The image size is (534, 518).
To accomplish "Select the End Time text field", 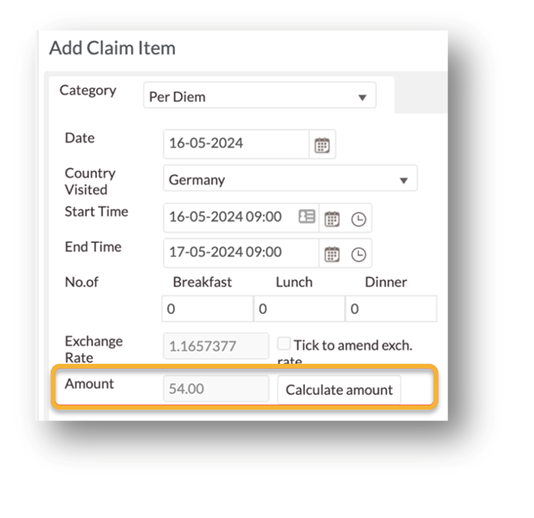I will [241, 253].
